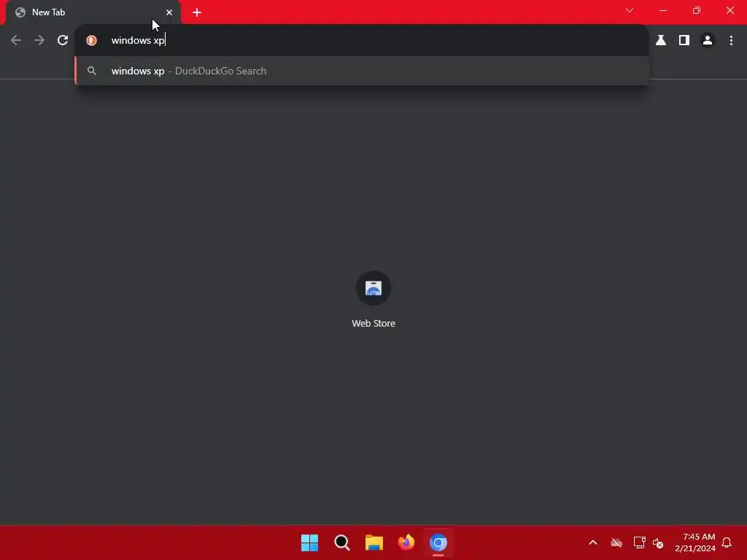Open the notifications bell

point(727,542)
